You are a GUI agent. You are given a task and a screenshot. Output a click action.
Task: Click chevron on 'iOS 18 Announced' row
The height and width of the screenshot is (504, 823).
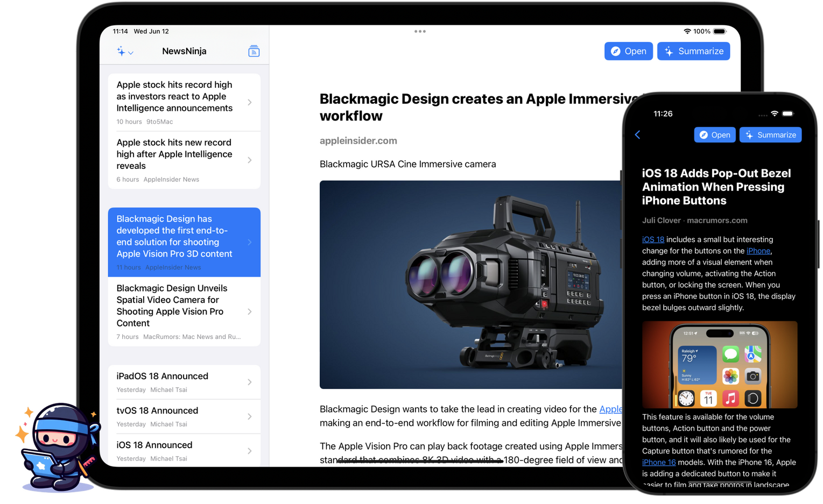click(x=250, y=451)
